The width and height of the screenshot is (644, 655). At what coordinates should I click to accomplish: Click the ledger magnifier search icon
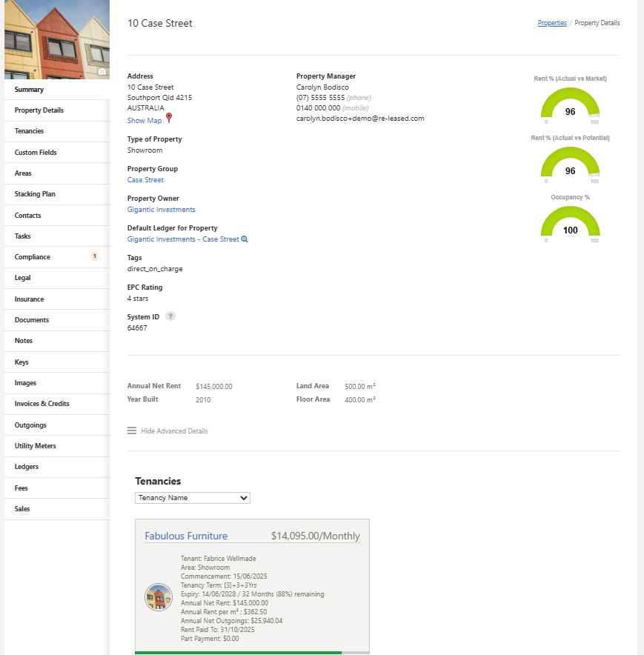click(245, 239)
